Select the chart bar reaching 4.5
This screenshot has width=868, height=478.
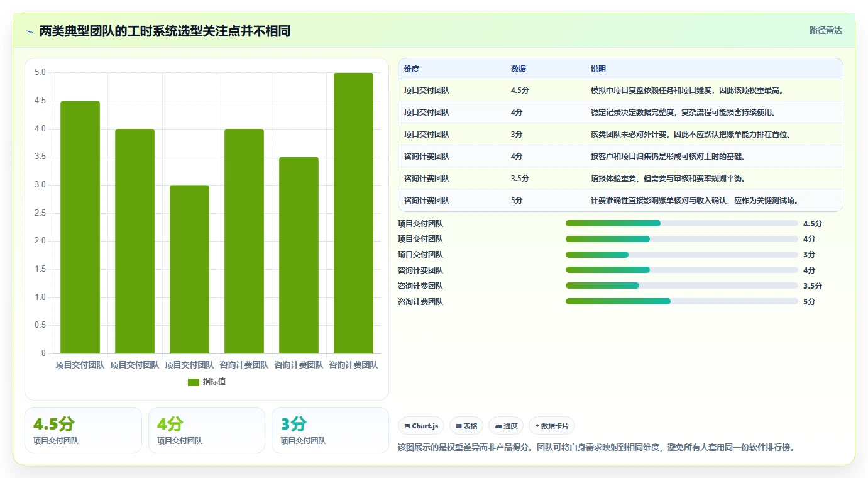(80, 227)
